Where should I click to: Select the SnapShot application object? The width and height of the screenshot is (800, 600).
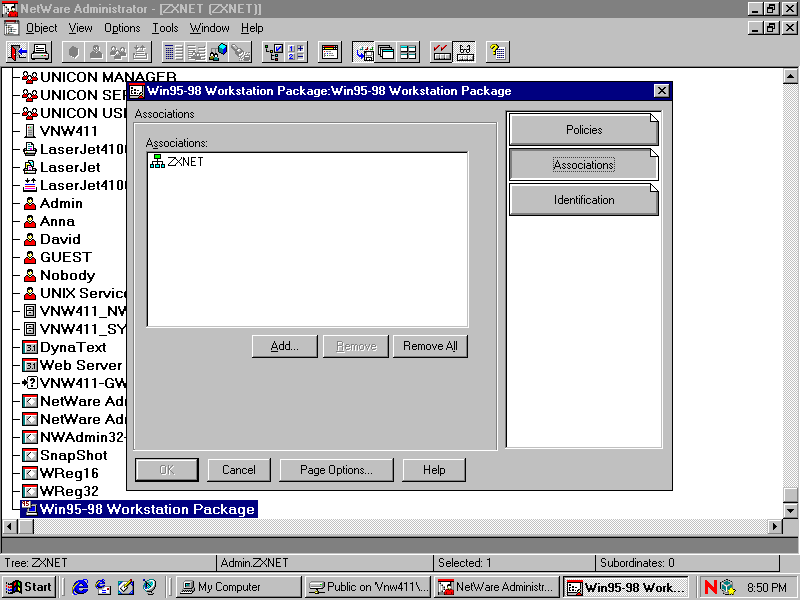point(66,455)
